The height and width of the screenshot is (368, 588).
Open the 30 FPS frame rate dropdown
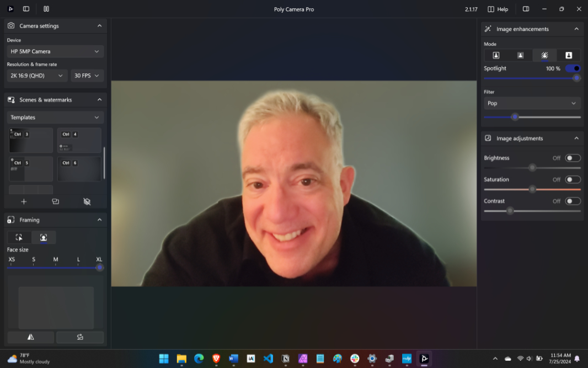(87, 76)
